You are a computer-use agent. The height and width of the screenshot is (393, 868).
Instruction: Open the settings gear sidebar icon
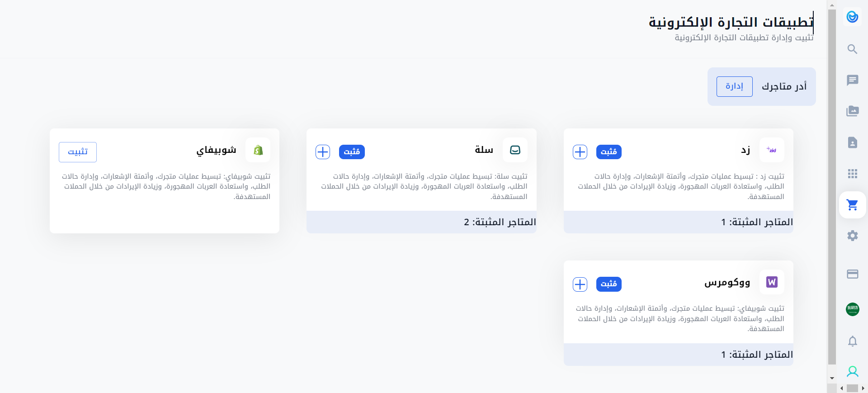click(852, 236)
